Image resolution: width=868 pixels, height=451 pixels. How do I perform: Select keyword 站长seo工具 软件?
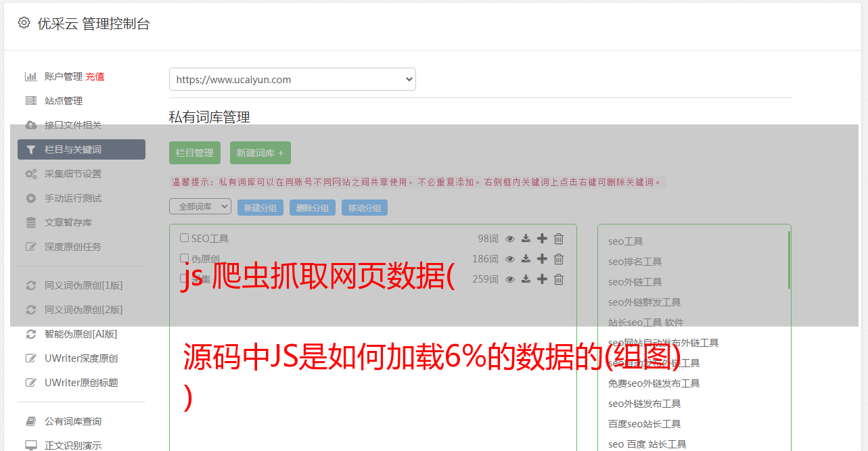(645, 323)
